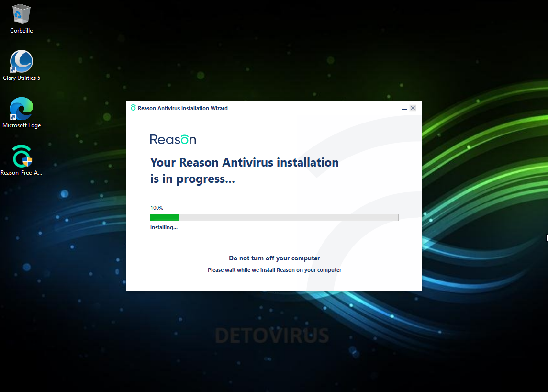Screen dimensions: 548x392
Task: Close the Reason Antivirus Installation Wizard
Action: tap(413, 108)
